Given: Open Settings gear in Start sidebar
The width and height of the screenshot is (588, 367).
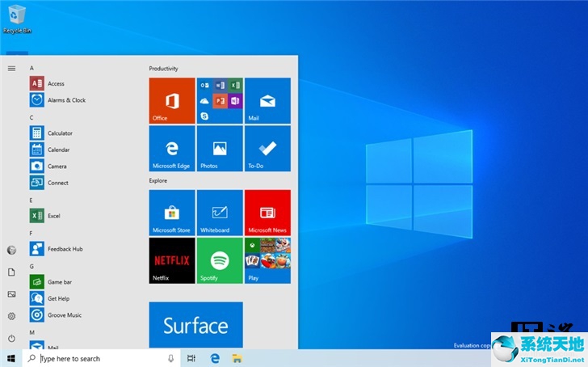Looking at the screenshot, I should coord(11,316).
